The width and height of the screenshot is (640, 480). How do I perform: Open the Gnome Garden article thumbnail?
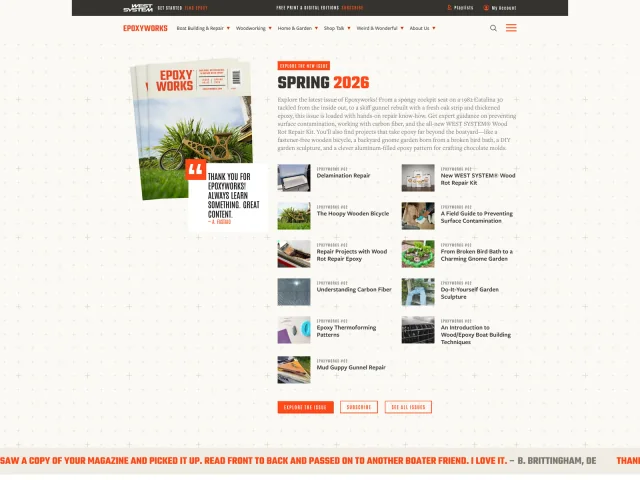(x=418, y=254)
